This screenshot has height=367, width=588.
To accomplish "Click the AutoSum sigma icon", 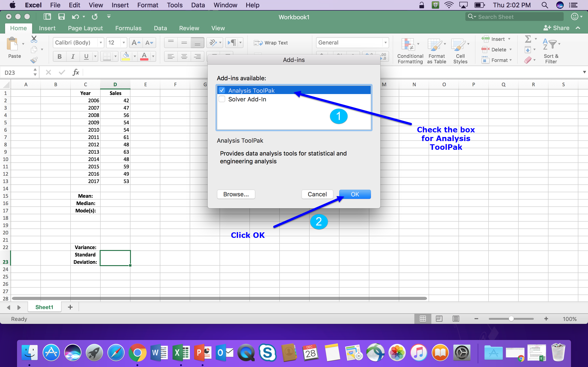I will 528,39.
